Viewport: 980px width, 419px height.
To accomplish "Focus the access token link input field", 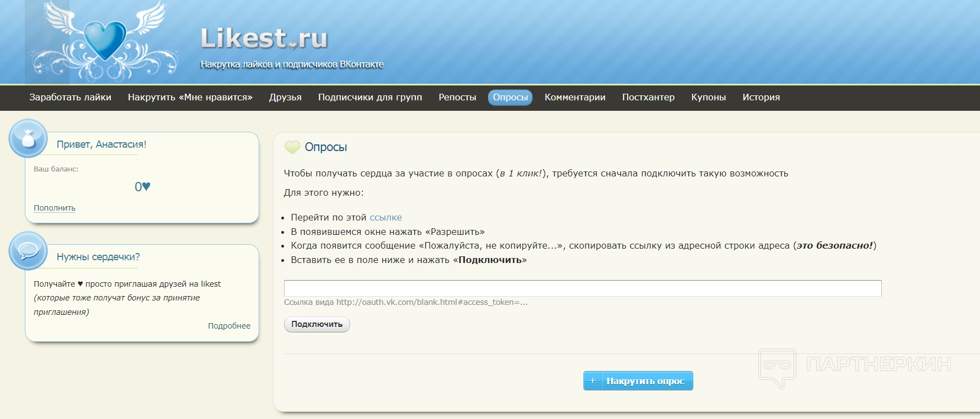I will tap(583, 288).
